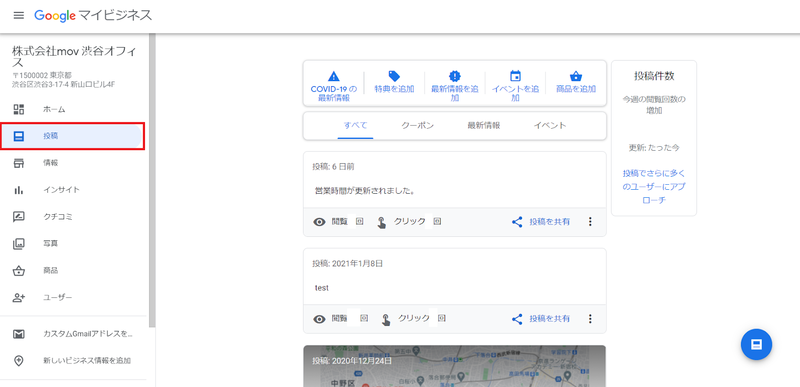
Task: Open the クチコミ reviews icon
Action: pyautogui.click(x=19, y=217)
